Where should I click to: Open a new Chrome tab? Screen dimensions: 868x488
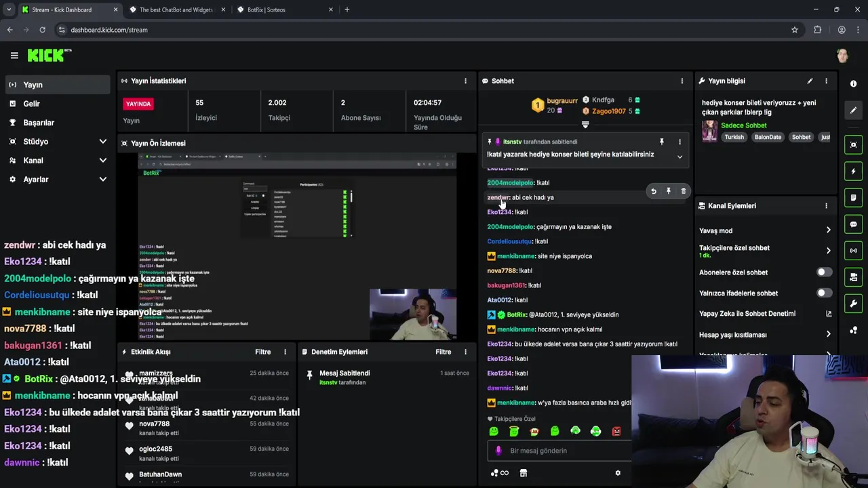coord(347,9)
